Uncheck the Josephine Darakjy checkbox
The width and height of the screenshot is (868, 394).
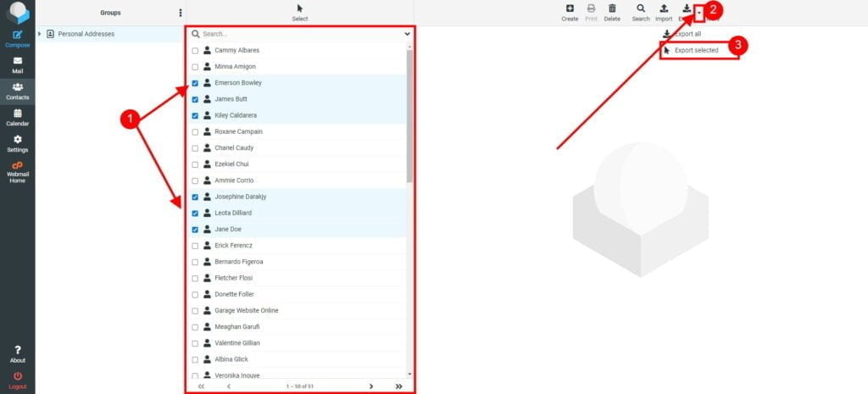pos(195,197)
